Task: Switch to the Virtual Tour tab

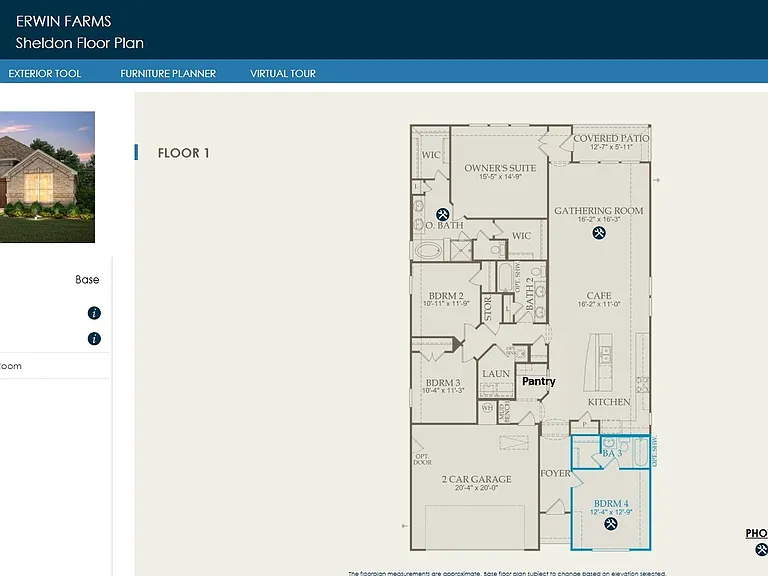Action: (x=283, y=73)
